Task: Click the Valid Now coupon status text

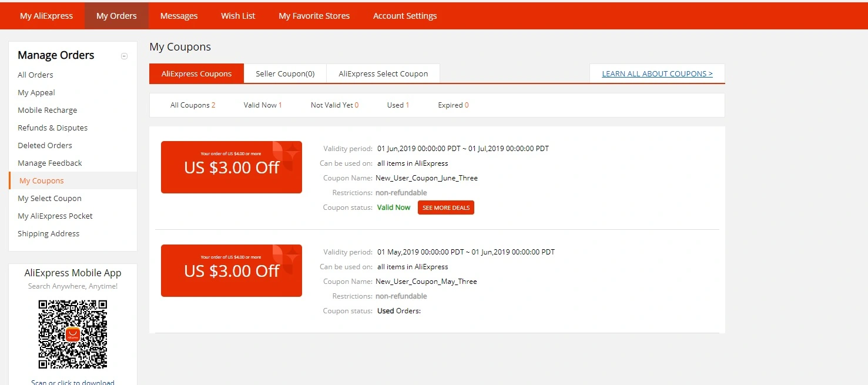Action: point(394,207)
